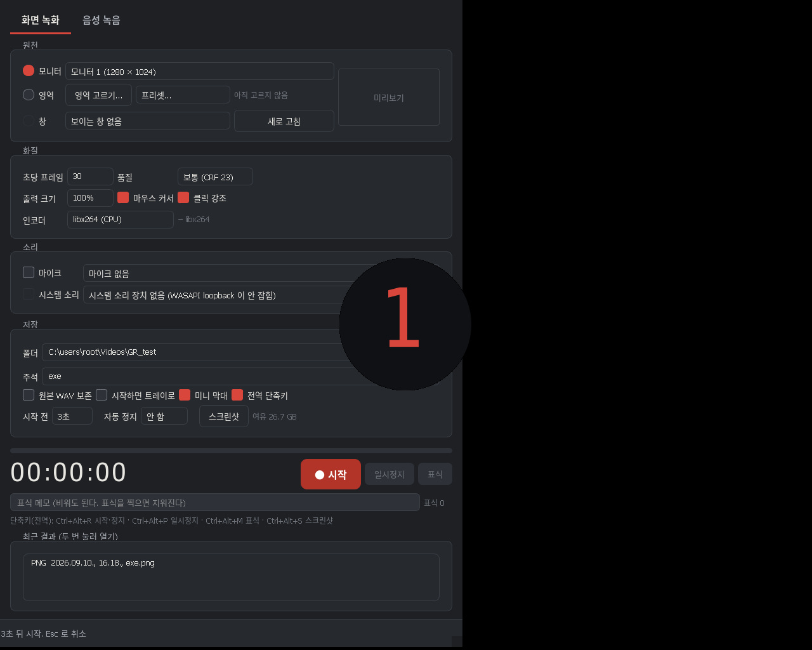Open the 시작 전 3초 delay dropdown
Screen dimensions: 812x650
[x=72, y=416]
